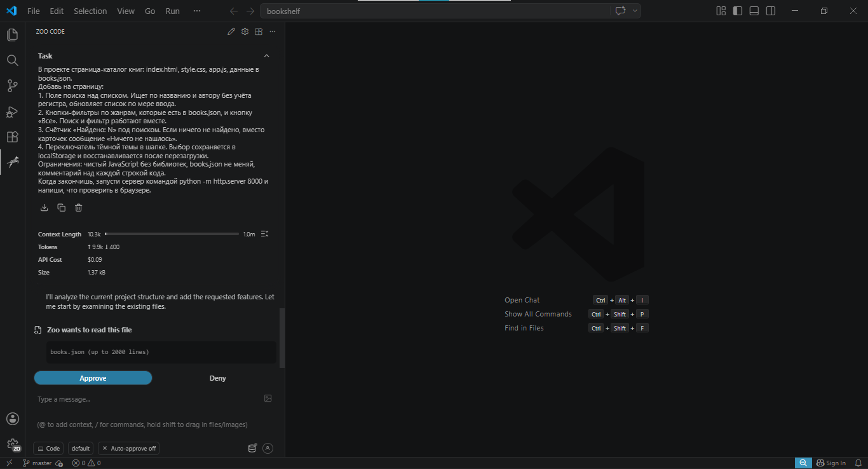Open more actions in Zoo Code header
Viewport: 868px width, 469px height.
273,32
